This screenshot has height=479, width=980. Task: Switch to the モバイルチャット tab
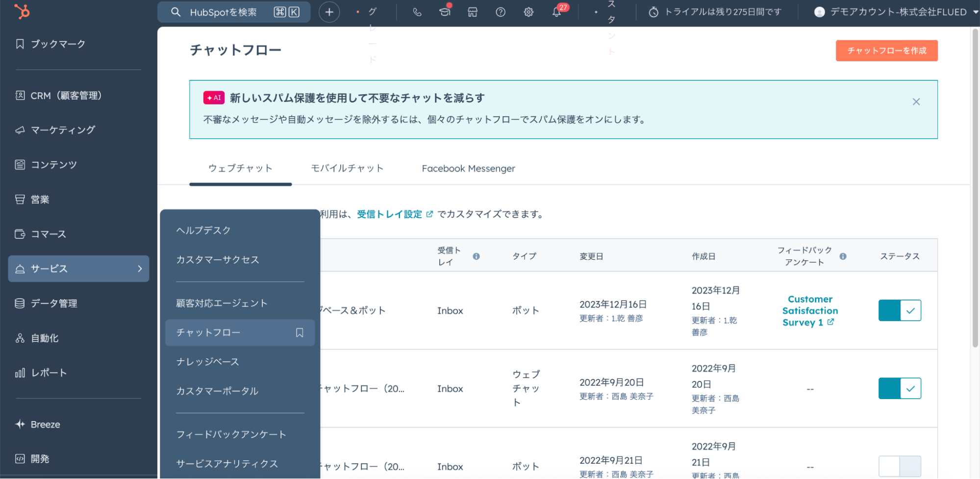(347, 168)
